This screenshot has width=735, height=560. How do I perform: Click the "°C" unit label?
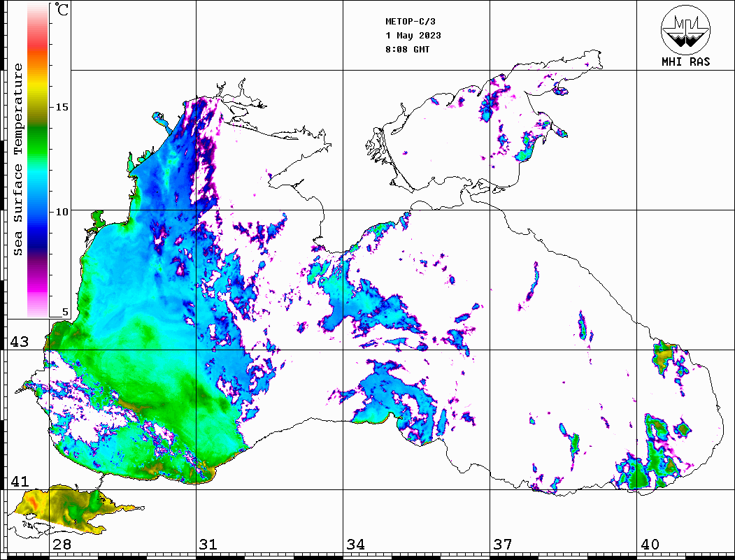62,9
